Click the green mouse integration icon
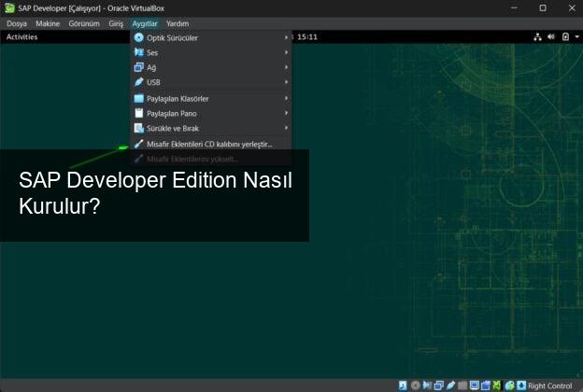 (x=509, y=385)
